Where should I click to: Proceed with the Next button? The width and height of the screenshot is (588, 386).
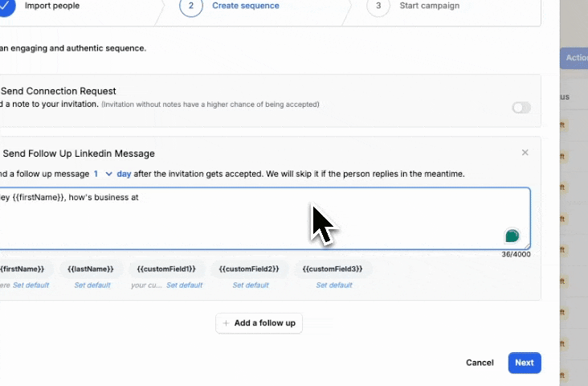(x=525, y=363)
